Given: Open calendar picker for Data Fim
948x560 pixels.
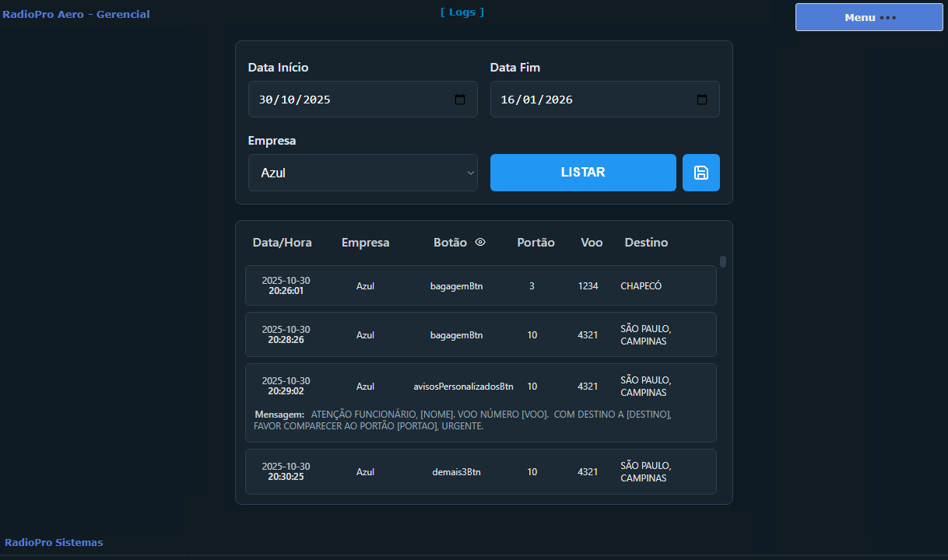Looking at the screenshot, I should tap(702, 100).
